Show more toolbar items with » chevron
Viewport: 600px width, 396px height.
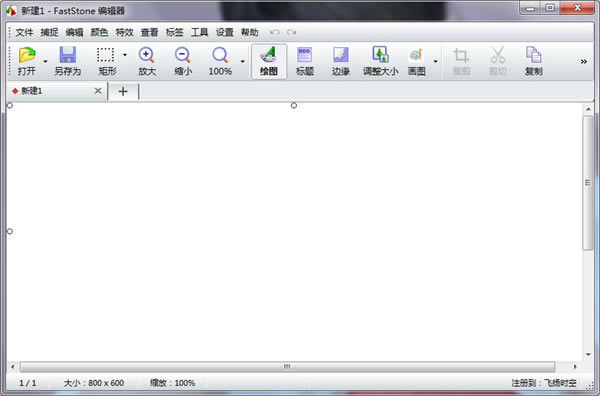click(584, 62)
